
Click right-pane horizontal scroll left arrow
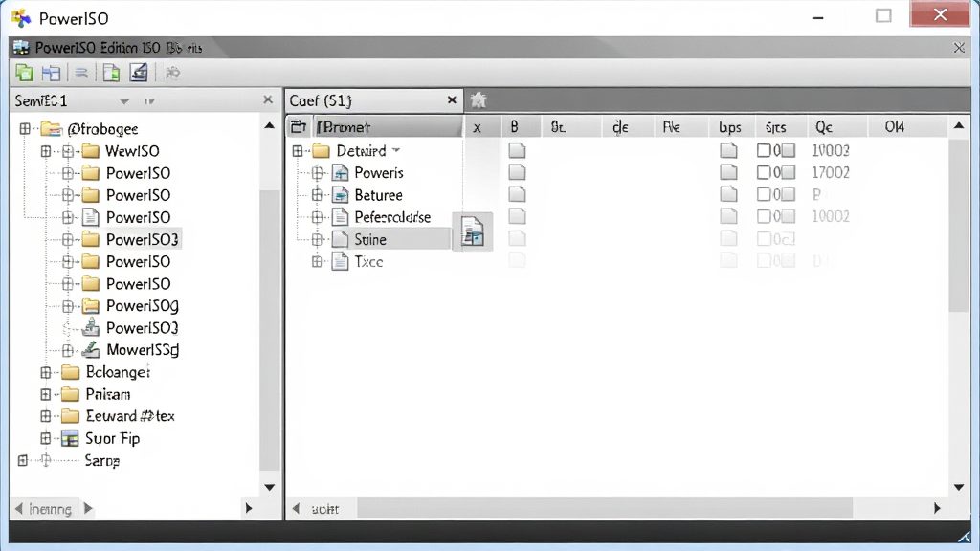coord(297,509)
